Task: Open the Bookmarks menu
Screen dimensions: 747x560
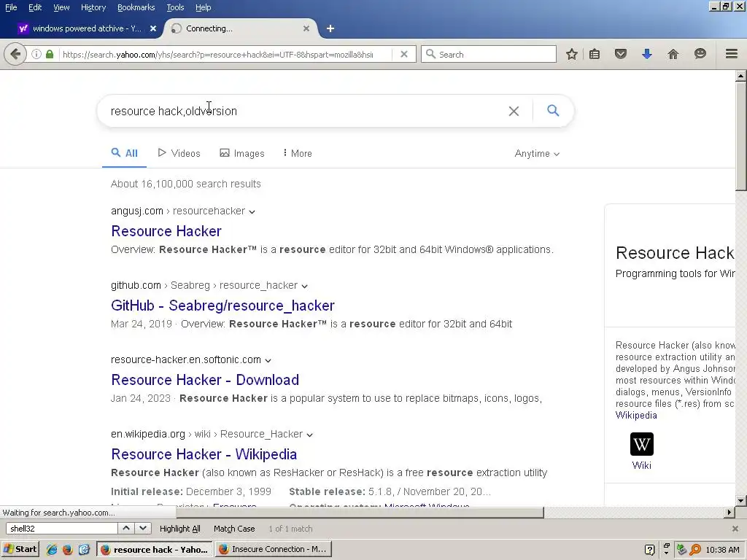Action: coord(136,7)
